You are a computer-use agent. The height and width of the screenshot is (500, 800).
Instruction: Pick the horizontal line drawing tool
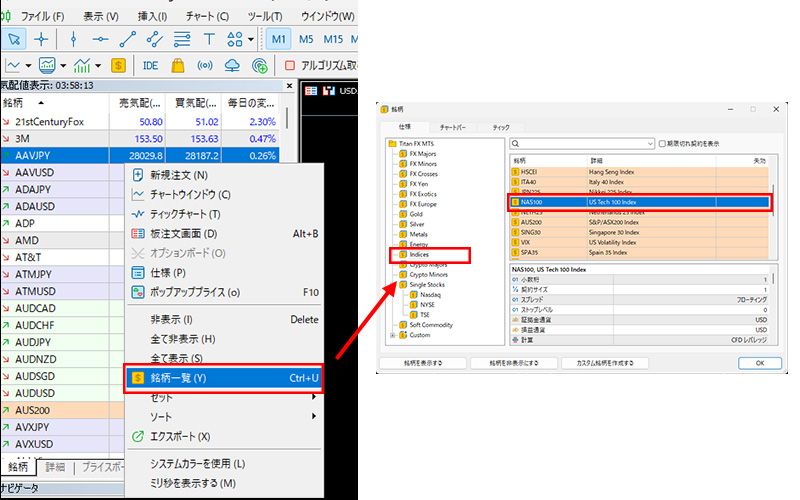[100, 39]
